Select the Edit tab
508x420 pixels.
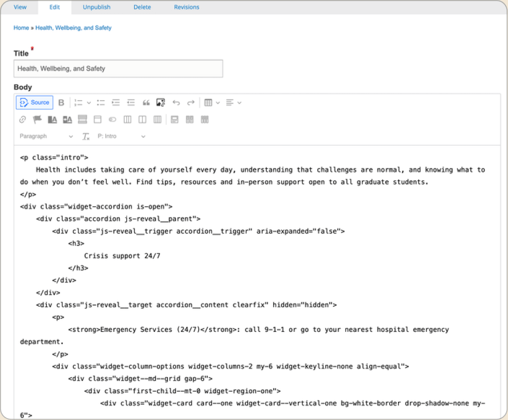coord(54,7)
